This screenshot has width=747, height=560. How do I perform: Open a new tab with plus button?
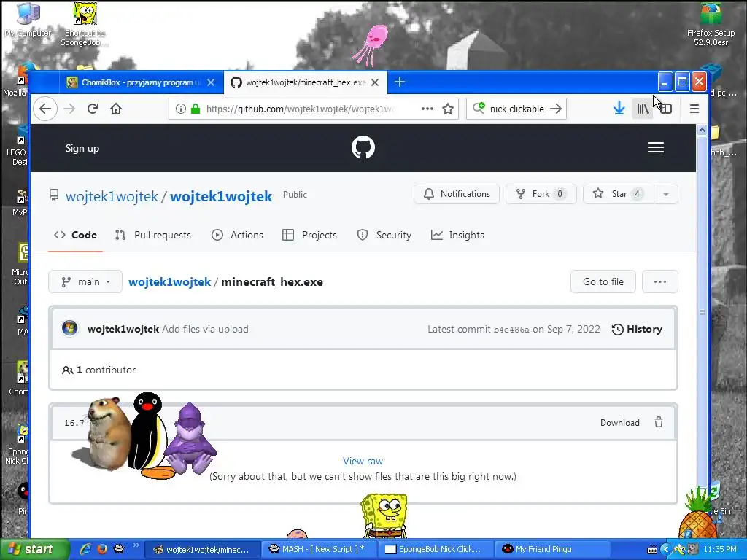click(400, 82)
